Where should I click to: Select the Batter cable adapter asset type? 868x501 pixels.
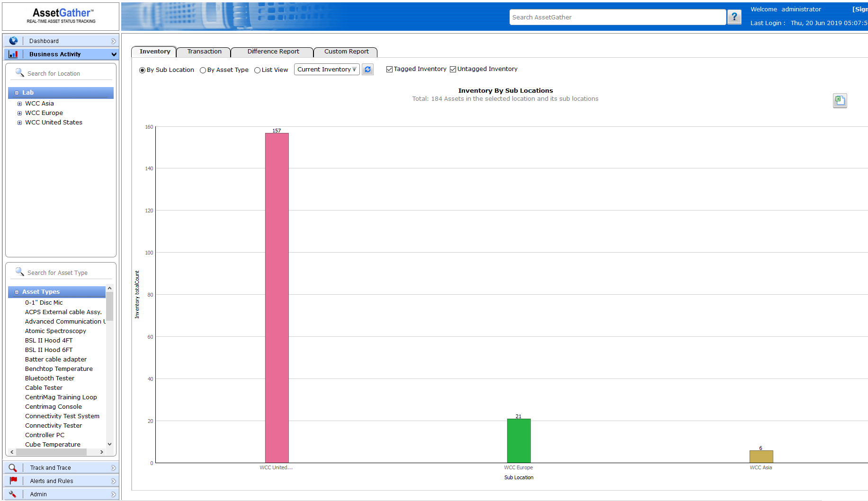(56, 359)
